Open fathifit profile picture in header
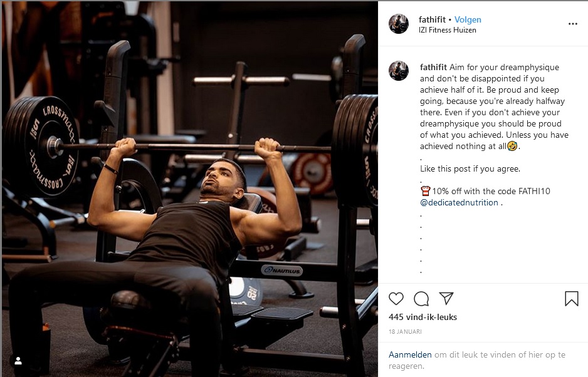The width and height of the screenshot is (588, 377). [399, 24]
